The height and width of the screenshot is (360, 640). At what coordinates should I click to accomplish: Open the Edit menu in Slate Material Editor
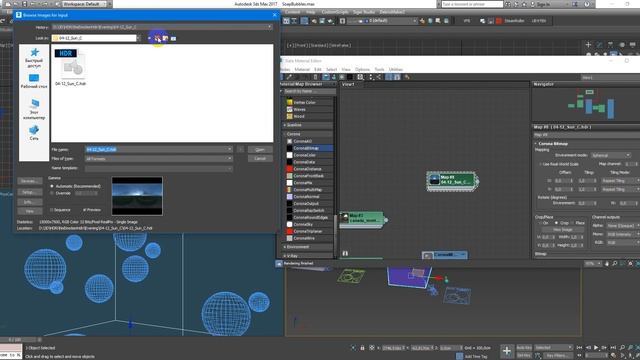pyautogui.click(x=318, y=69)
